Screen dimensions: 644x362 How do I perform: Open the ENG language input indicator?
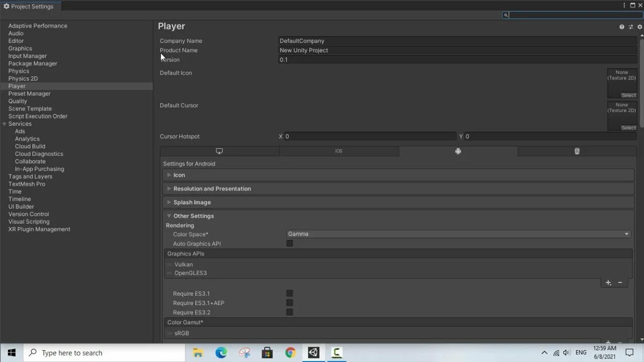click(x=581, y=352)
